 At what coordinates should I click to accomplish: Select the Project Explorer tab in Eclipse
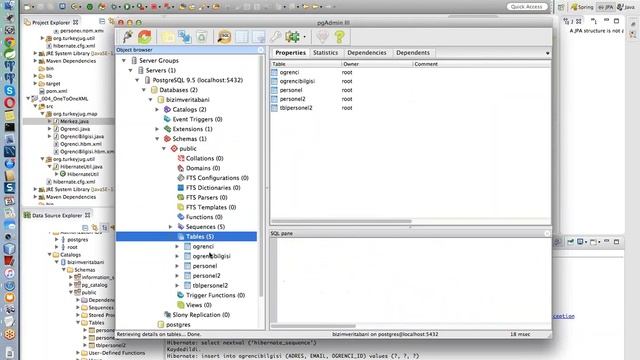pos(51,22)
